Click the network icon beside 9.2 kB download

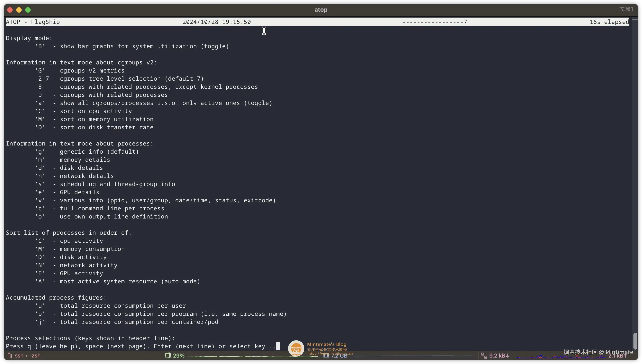pyautogui.click(x=484, y=356)
